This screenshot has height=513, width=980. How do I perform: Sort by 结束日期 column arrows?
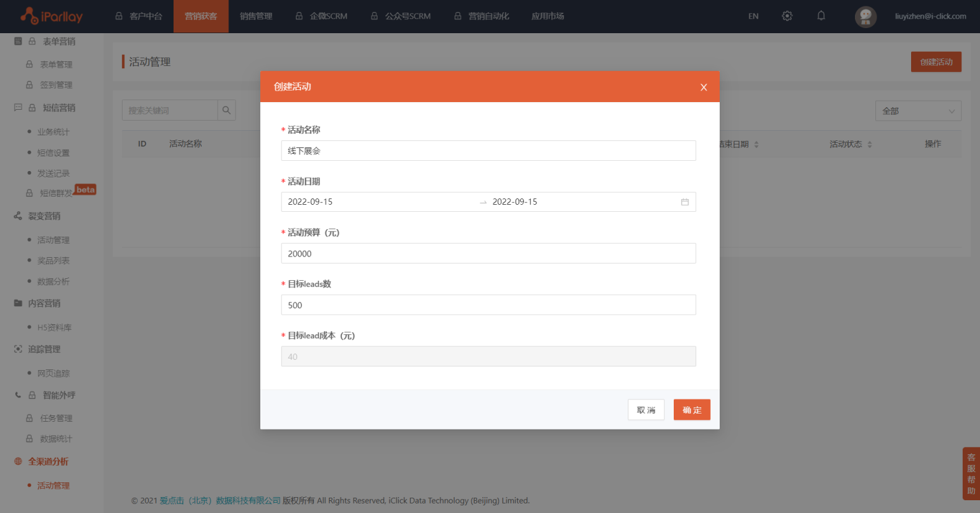pos(756,145)
